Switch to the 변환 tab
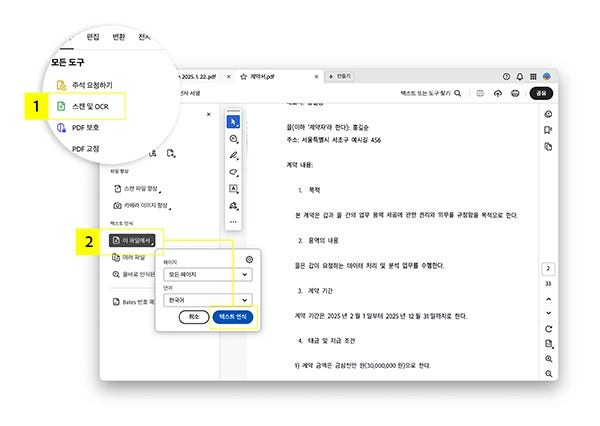Screen dimensions: 600x426 (119, 37)
